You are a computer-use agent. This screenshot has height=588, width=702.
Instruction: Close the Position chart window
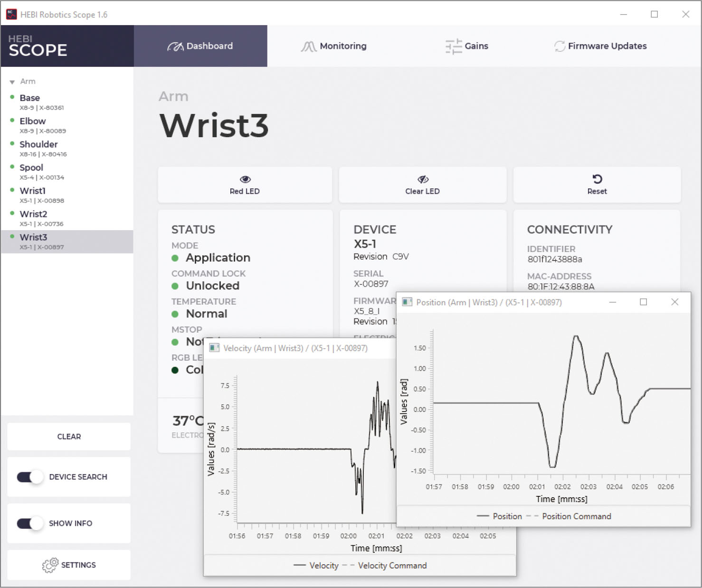pos(674,302)
